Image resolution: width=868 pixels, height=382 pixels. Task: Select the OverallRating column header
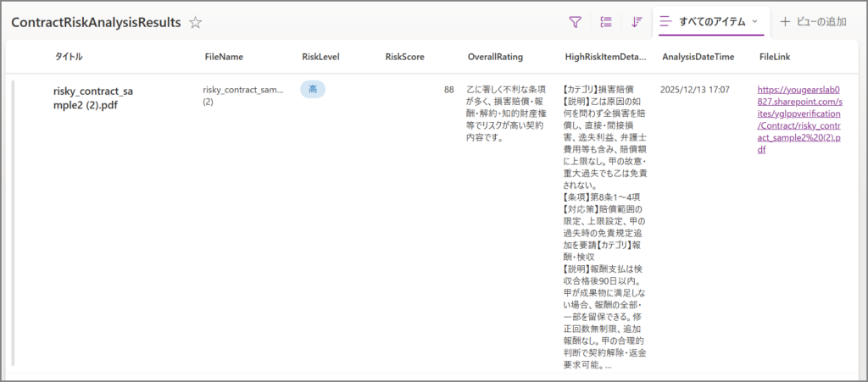tap(495, 57)
